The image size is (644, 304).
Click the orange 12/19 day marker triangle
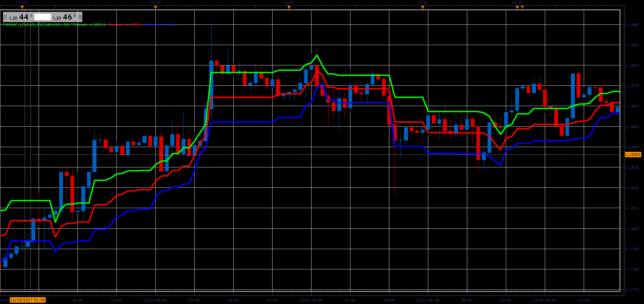pyautogui.click(x=22, y=7)
